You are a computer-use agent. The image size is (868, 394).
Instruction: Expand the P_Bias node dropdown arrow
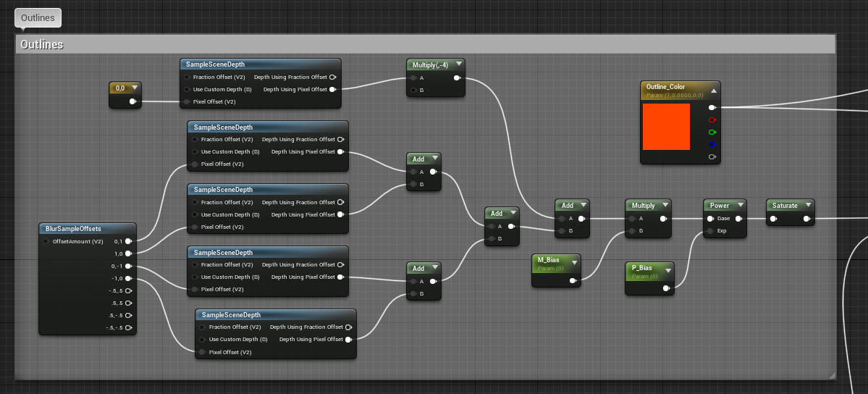[668, 270]
